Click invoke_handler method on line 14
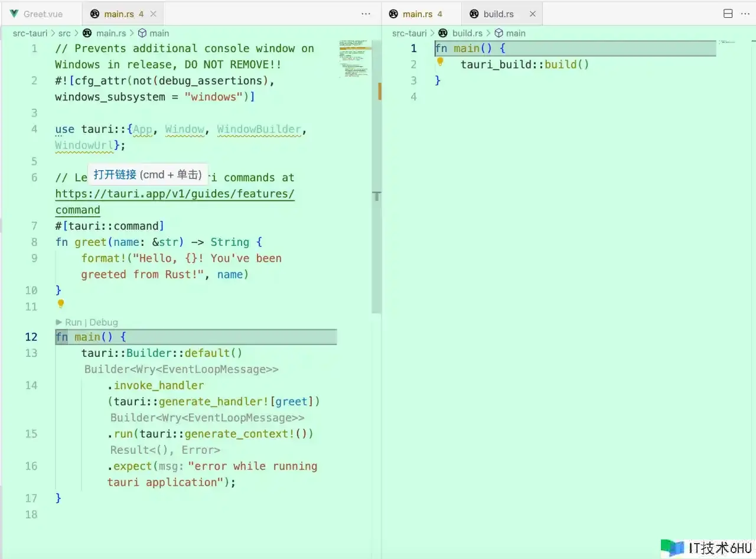Viewport: 756px width, 559px height. (x=159, y=385)
